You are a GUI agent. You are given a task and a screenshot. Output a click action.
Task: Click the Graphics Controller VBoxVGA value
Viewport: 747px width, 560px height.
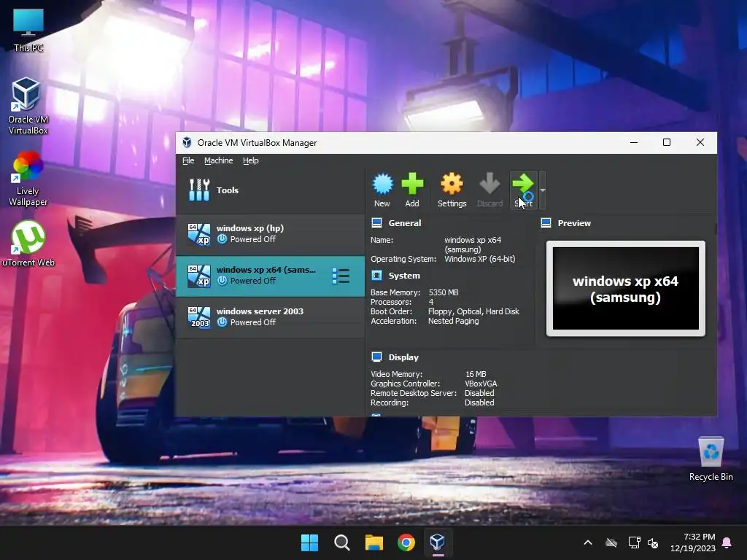point(481,384)
